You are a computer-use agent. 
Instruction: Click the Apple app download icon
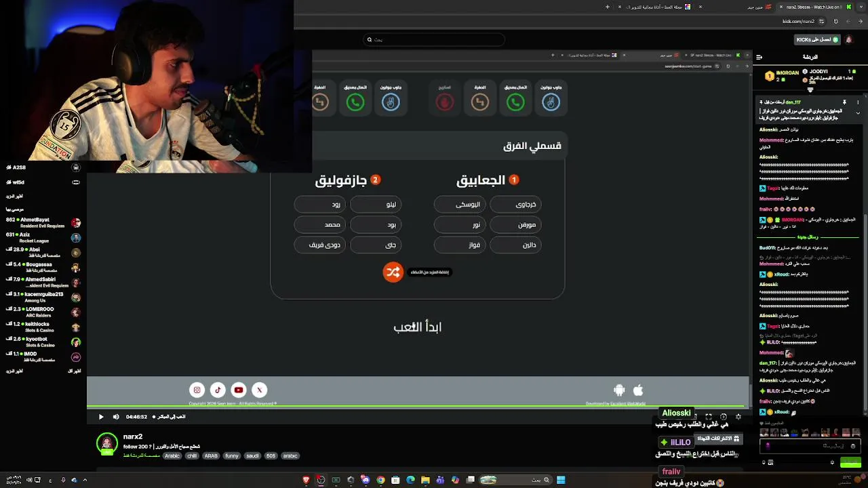point(638,390)
